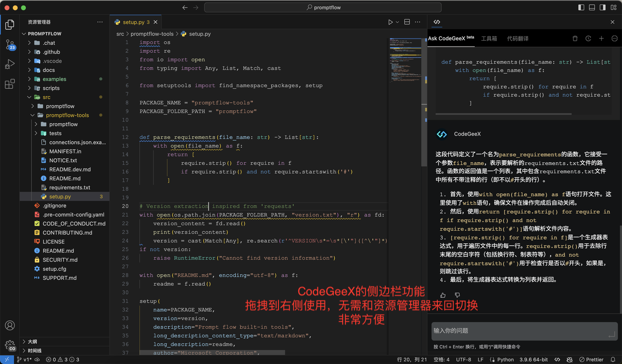Open MANIFEST.in in the file tree
The height and width of the screenshot is (364, 622).
[x=65, y=151]
